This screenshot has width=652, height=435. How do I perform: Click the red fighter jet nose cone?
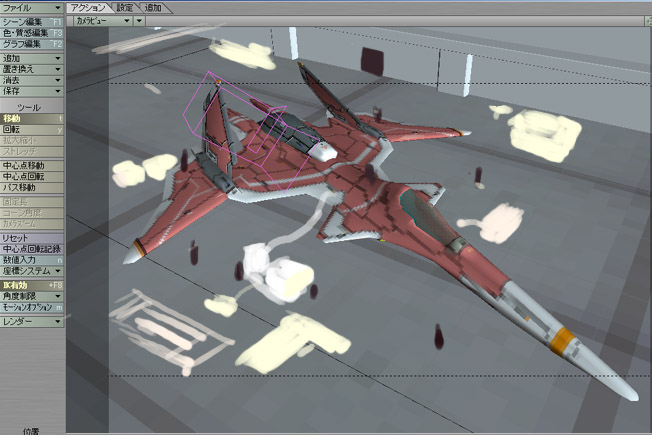tap(601, 365)
